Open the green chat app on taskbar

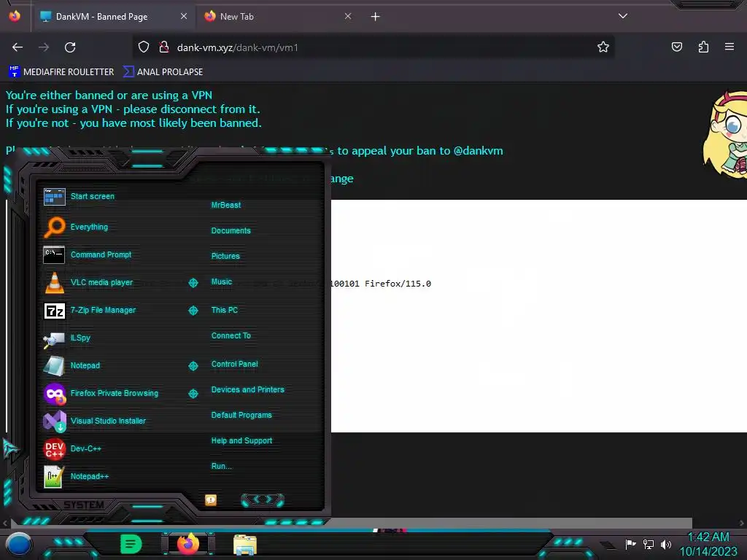coord(131,544)
